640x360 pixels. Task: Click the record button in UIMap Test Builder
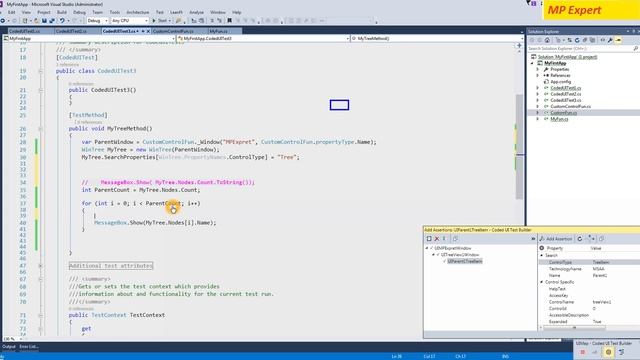[582, 352]
